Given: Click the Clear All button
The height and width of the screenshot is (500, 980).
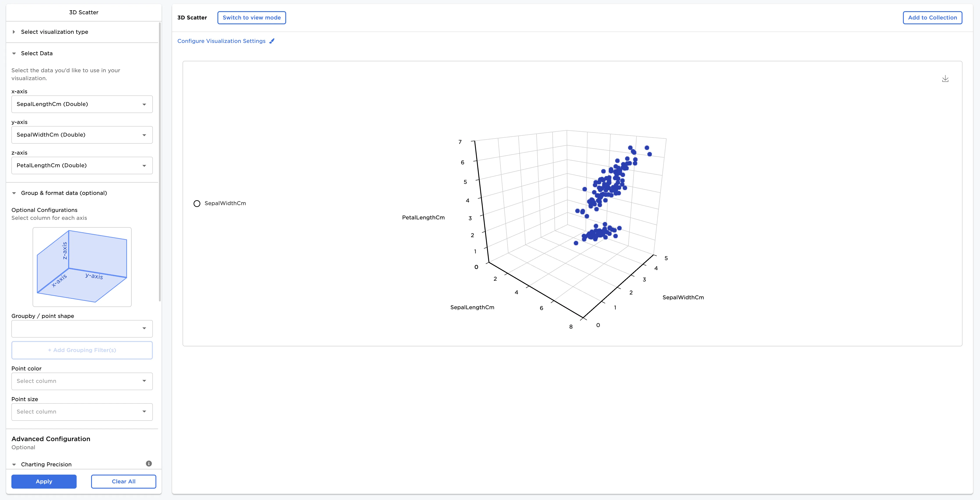Looking at the screenshot, I should pos(123,481).
